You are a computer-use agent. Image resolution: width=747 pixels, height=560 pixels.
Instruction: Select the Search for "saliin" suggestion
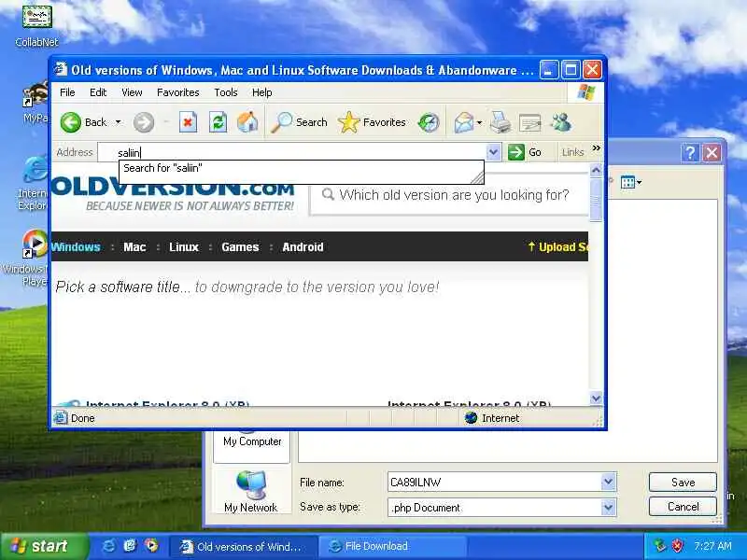[x=301, y=168]
